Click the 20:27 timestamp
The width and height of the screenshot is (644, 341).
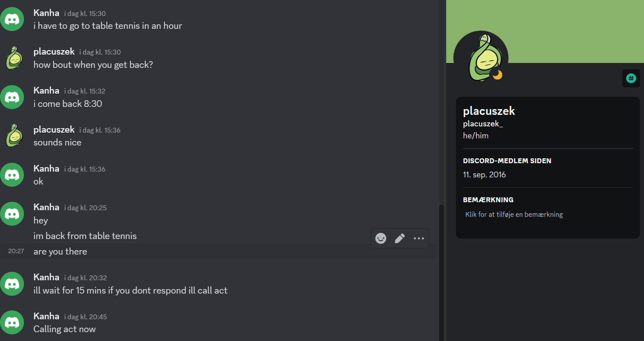pyautogui.click(x=16, y=251)
